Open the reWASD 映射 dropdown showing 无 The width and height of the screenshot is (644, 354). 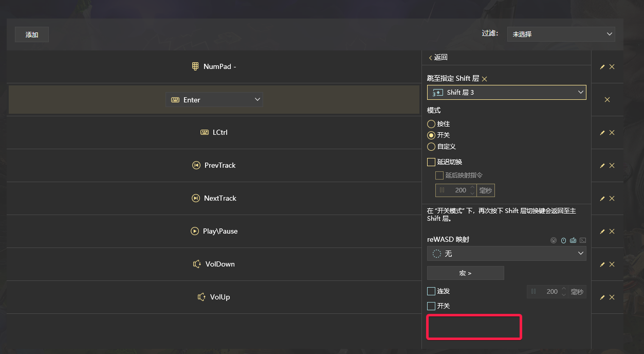pos(507,254)
